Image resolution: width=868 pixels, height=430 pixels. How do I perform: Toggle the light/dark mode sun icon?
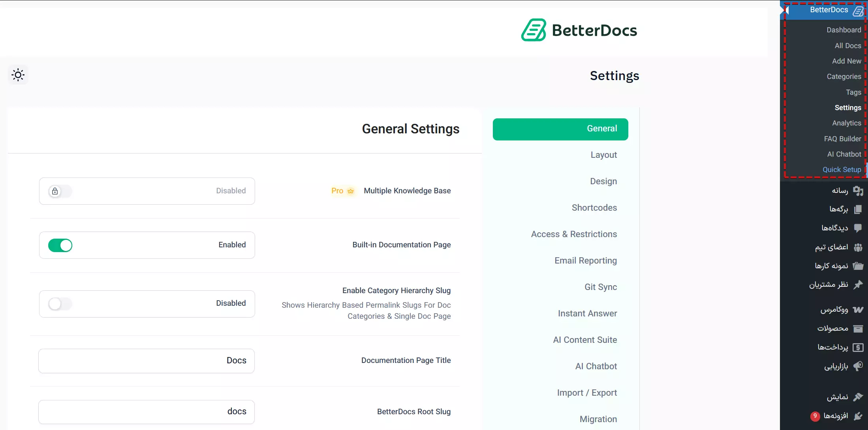click(x=18, y=75)
